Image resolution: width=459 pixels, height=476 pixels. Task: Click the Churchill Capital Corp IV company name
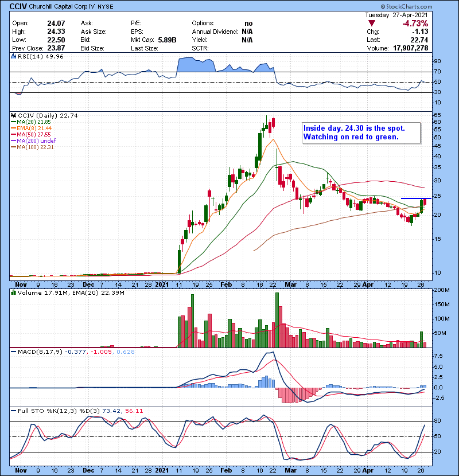pos(62,6)
